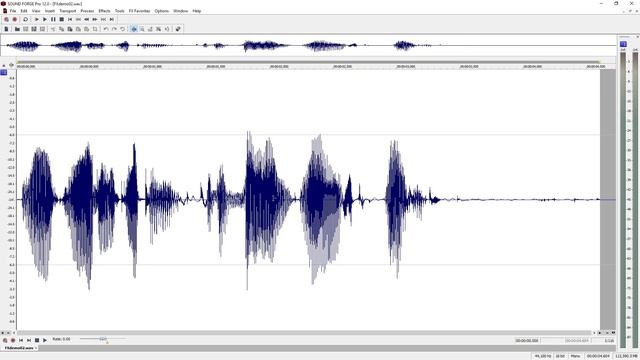The height and width of the screenshot is (360, 640).
Task: Click Go to Start in data window transport
Action: pyautogui.click(x=21, y=340)
